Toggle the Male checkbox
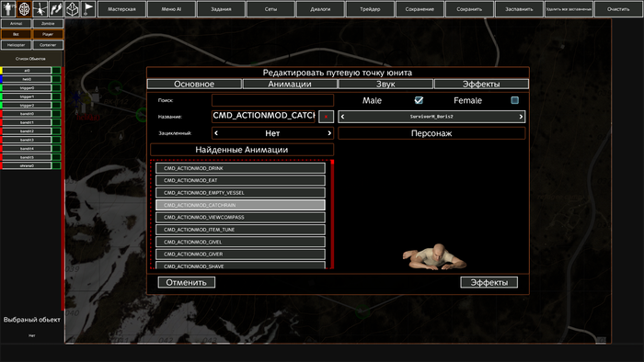This screenshot has width=644, height=362. tap(419, 100)
